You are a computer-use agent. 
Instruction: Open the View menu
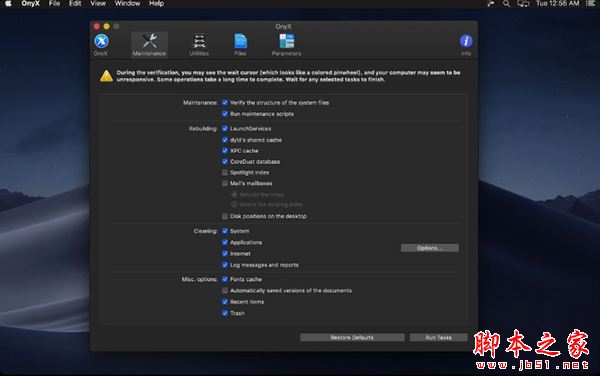point(98,4)
